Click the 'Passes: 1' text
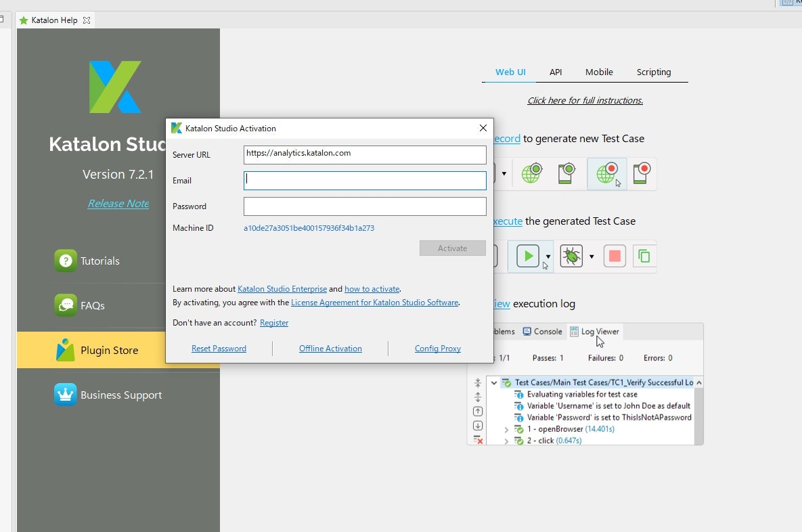 [x=548, y=358]
